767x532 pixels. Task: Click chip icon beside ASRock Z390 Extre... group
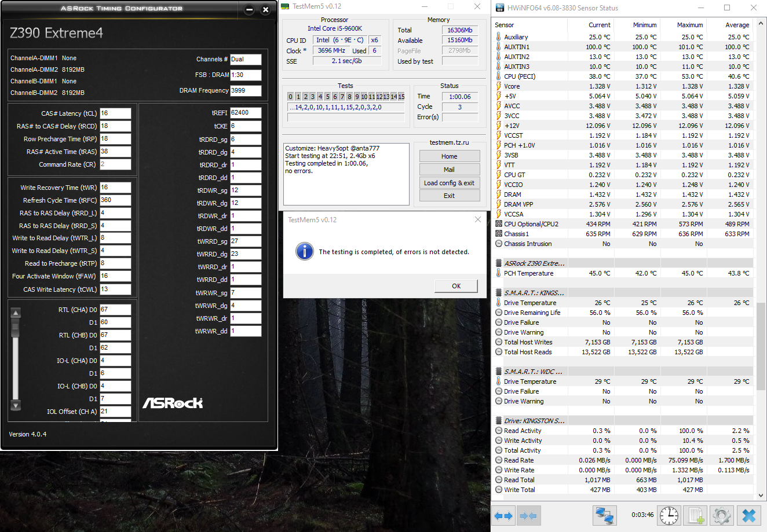pyautogui.click(x=499, y=263)
